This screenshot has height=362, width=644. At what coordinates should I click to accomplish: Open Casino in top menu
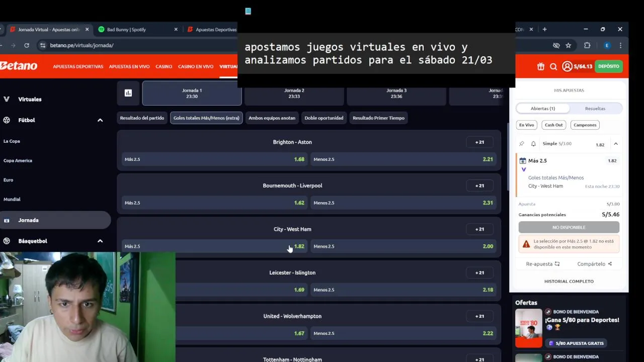164,66
